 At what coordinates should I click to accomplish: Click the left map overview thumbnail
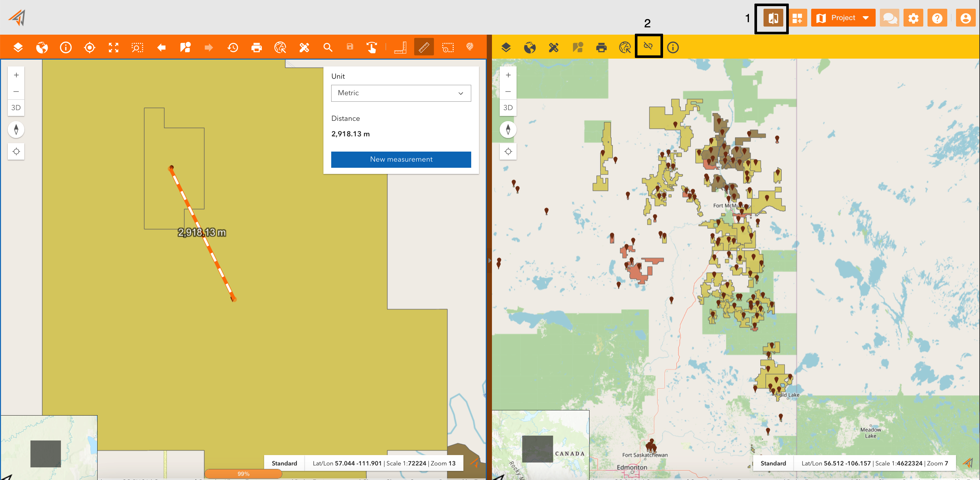(x=49, y=447)
